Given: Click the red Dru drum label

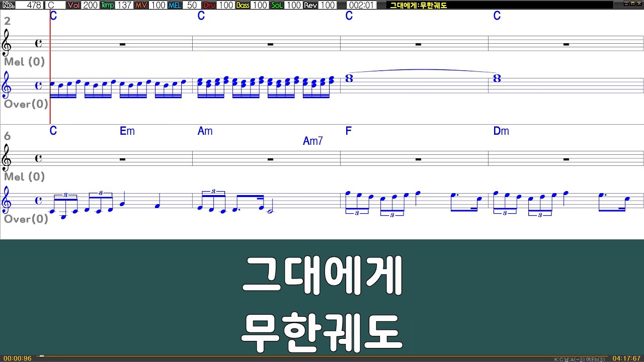Looking at the screenshot, I should 209,5.
